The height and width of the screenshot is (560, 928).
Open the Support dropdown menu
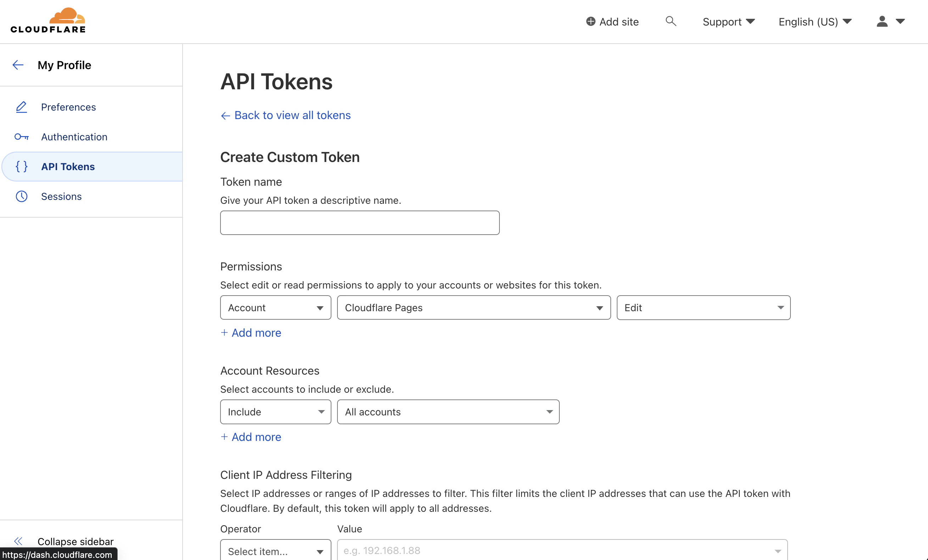(x=728, y=22)
